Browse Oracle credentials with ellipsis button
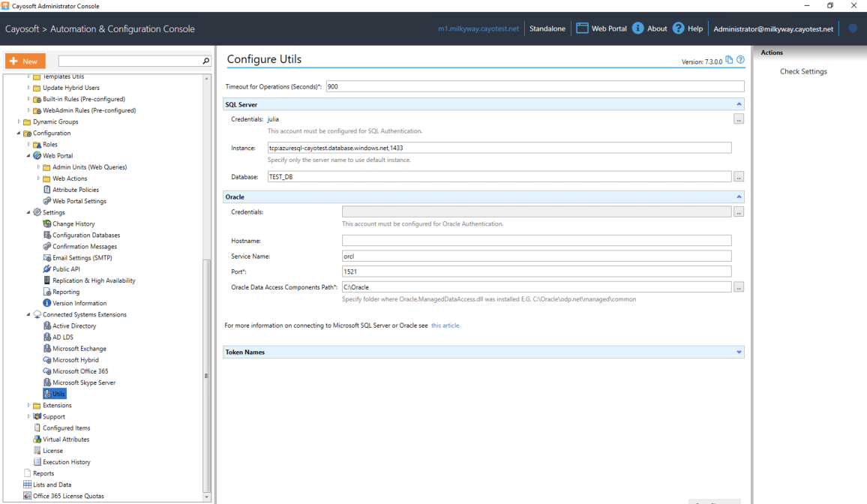The height and width of the screenshot is (504, 867). [x=739, y=211]
